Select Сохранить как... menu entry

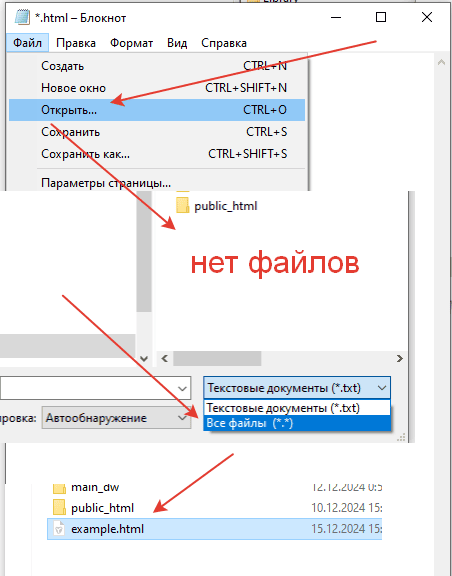(157, 154)
